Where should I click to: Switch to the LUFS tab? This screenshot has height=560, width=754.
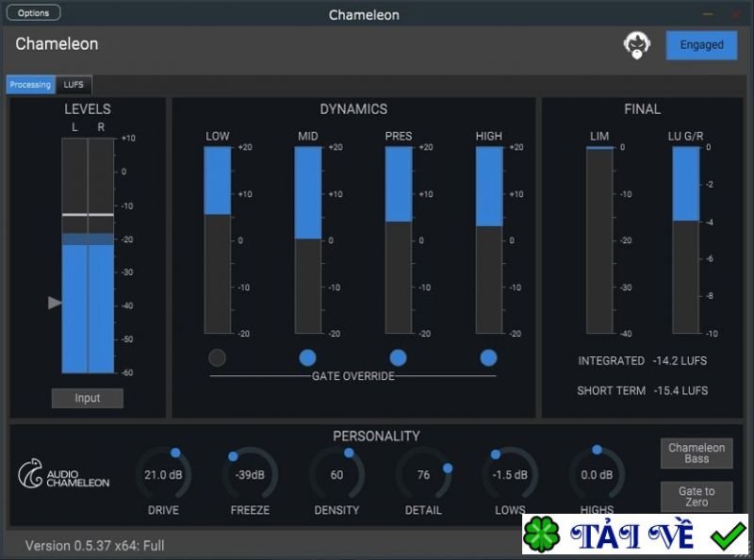click(x=74, y=84)
